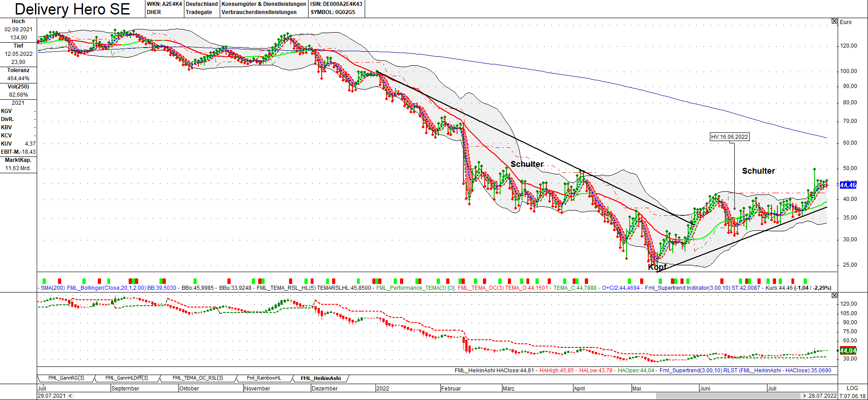
Task: Select the FML_TEMA_OC_RSL(3) tab
Action: (198, 378)
